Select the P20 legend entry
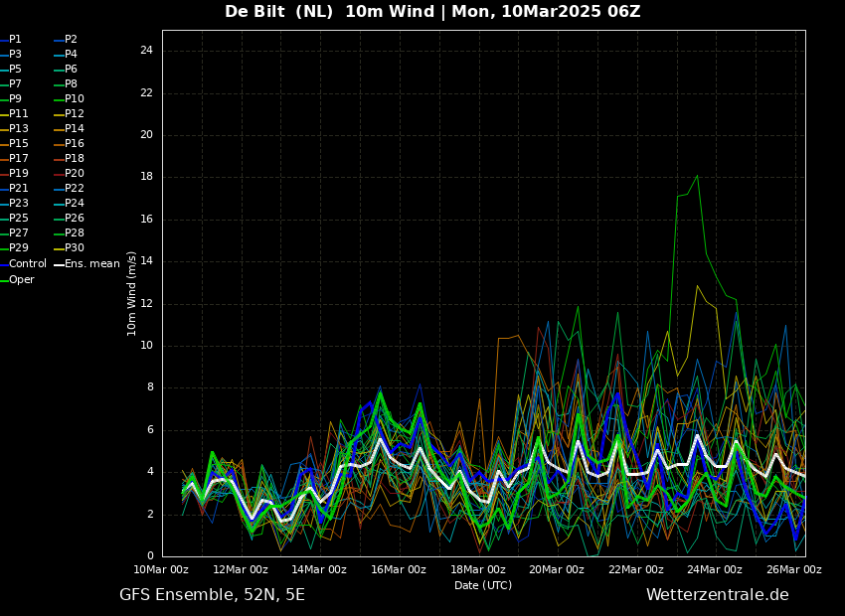845x616 pixels. pyautogui.click(x=70, y=174)
